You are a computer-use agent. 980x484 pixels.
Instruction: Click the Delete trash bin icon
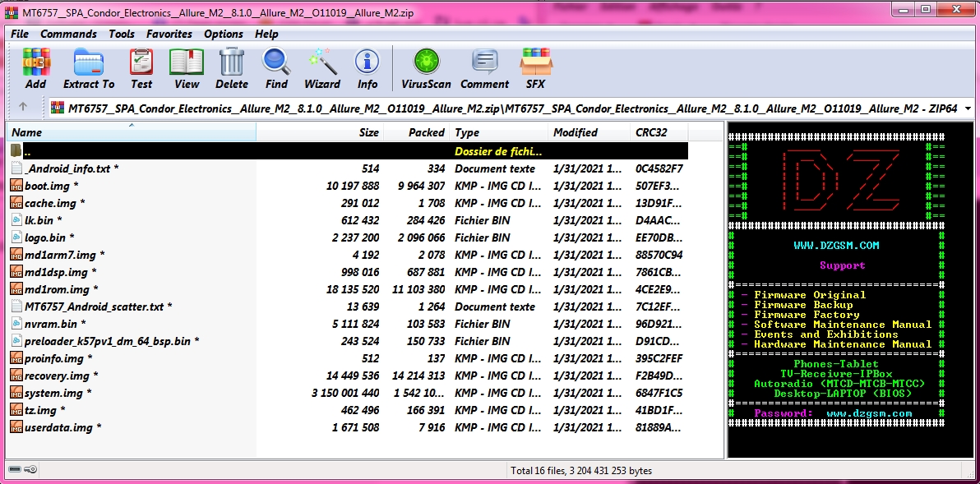tap(232, 68)
